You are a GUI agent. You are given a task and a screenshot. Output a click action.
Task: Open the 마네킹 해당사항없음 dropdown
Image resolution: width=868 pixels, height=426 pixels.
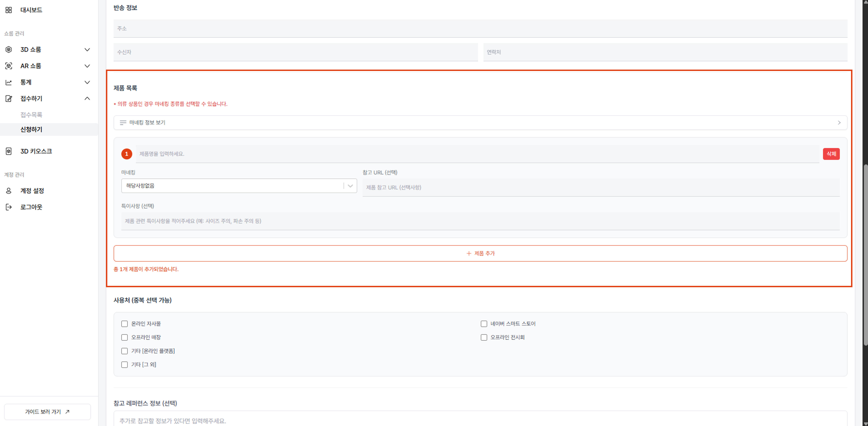coord(239,186)
